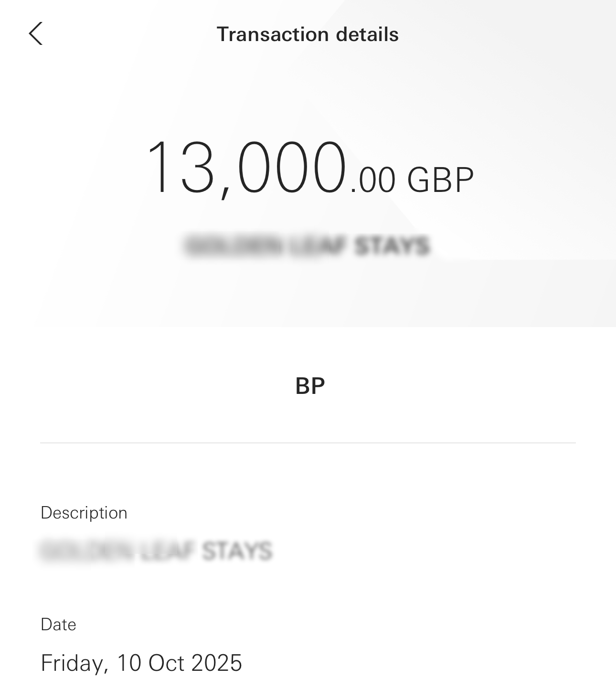This screenshot has height=699, width=616.
Task: Tap the blurred Description value text
Action: pyautogui.click(x=157, y=551)
